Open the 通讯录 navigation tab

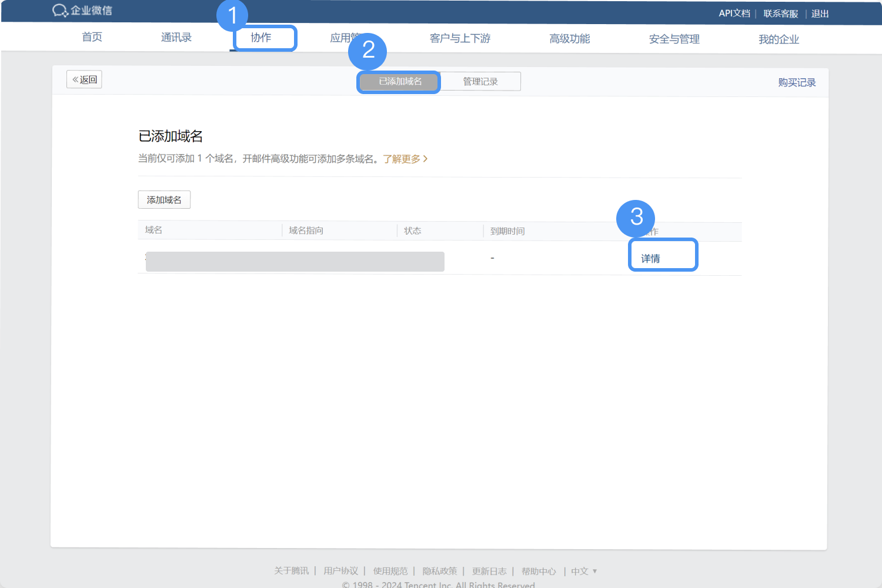[176, 38]
